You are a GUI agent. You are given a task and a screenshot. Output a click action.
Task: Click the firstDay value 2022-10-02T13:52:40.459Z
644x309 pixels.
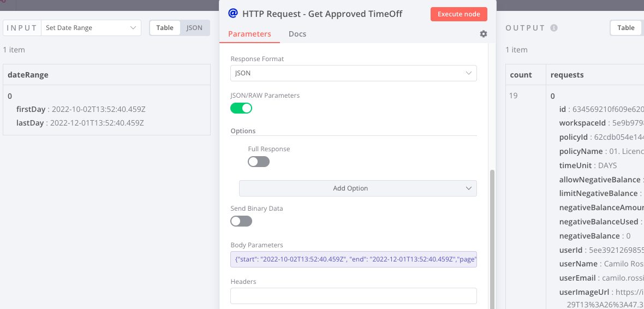99,110
